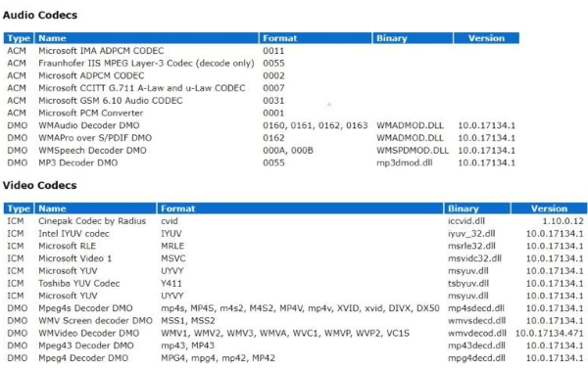Click the Binary header in Audio Codecs table

[x=413, y=38]
